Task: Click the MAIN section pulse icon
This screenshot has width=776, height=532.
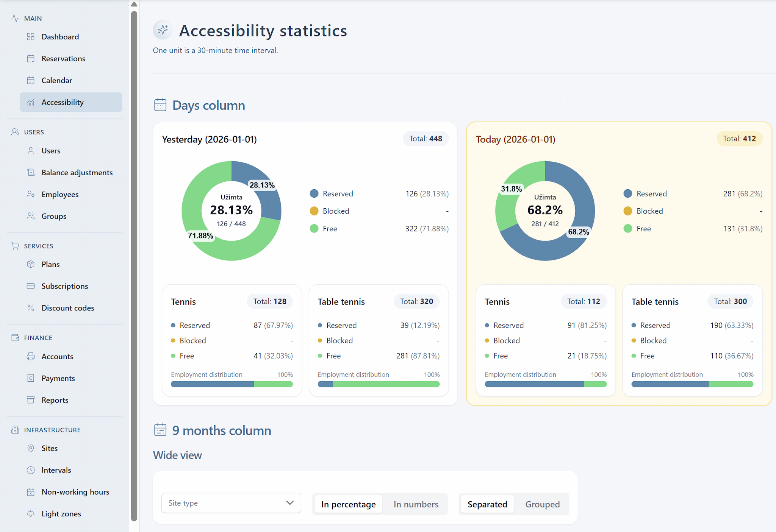Action: [x=15, y=18]
